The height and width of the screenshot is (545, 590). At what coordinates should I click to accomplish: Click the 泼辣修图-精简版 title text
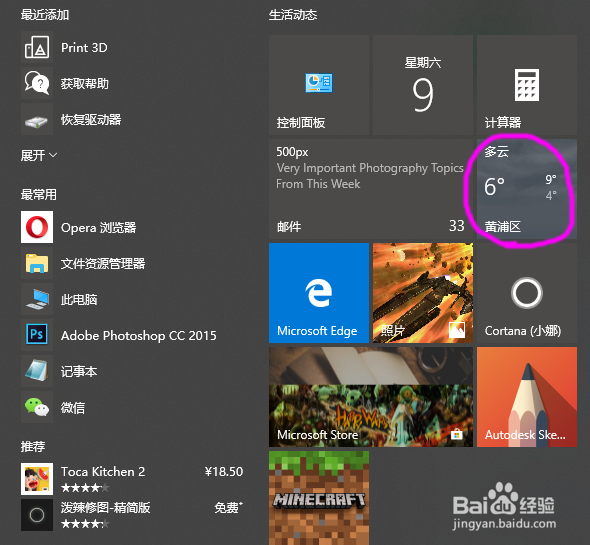pyautogui.click(x=106, y=508)
